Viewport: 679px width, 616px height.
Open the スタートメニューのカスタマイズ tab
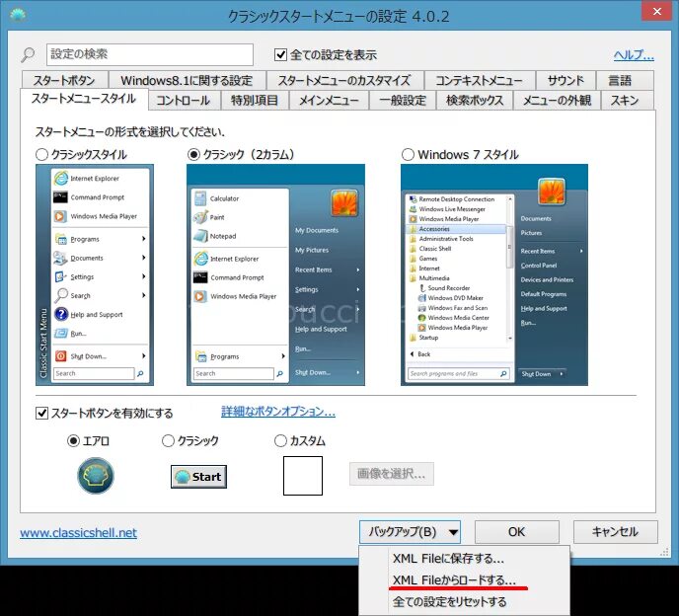[x=344, y=80]
